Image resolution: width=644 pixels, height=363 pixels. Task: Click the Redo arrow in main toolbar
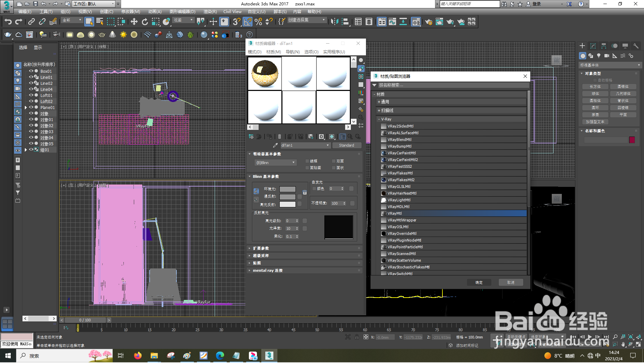[x=19, y=22]
